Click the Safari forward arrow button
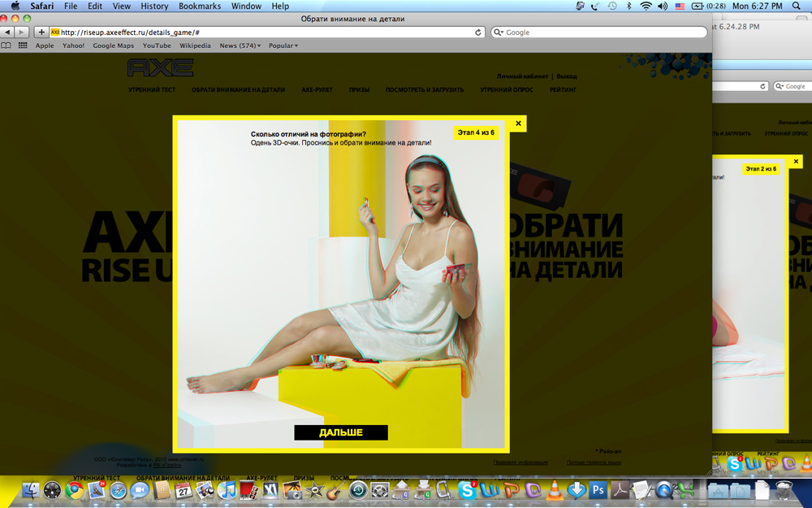812x508 pixels. (x=21, y=33)
